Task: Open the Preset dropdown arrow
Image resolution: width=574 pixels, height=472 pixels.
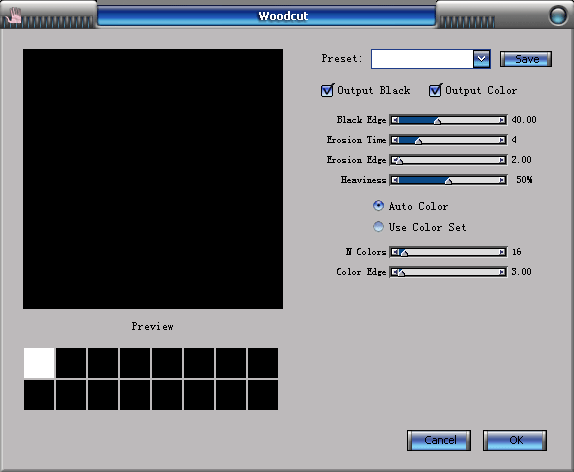Action: [x=481, y=59]
